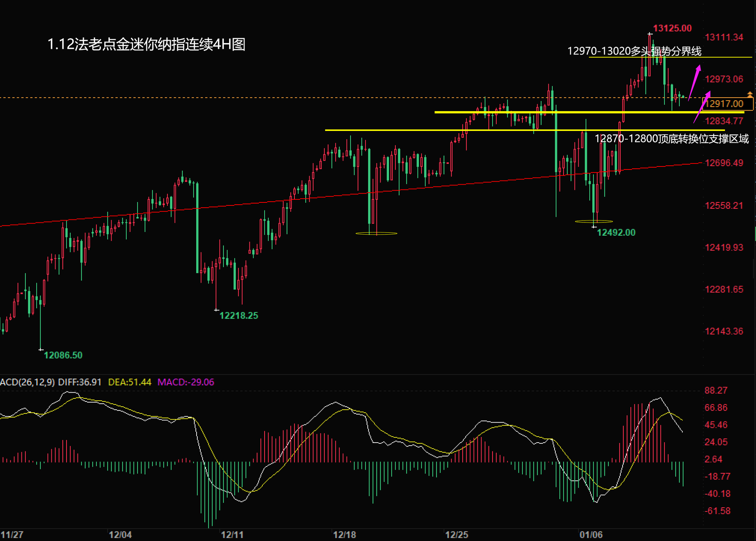Viewport: 756px width, 541px height.
Task: Click the DIFF:36.91 indicator value
Action: pyautogui.click(x=80, y=382)
